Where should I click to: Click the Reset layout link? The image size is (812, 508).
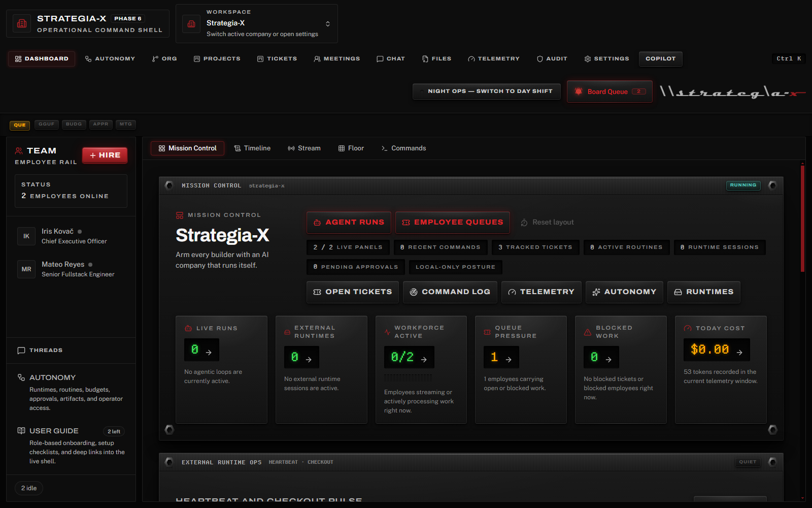tap(547, 223)
